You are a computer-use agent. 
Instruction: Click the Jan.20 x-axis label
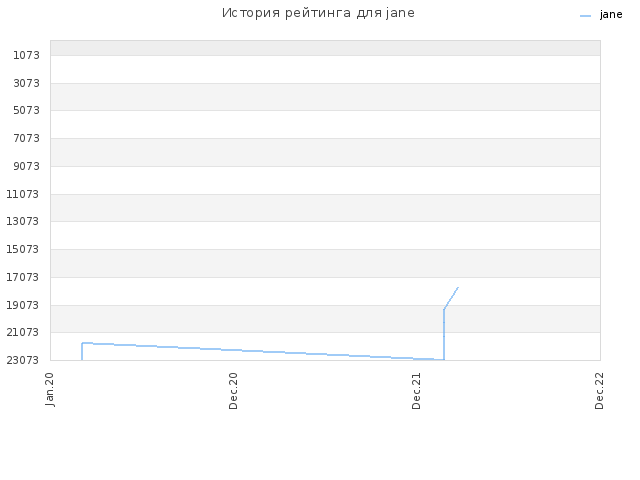tap(50, 389)
